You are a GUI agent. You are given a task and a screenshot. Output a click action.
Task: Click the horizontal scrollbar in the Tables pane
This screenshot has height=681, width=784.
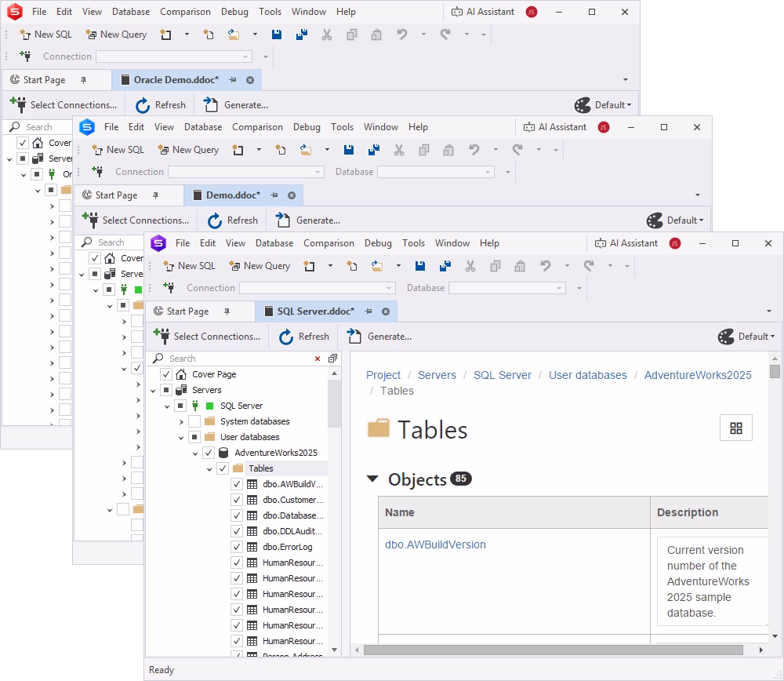click(x=553, y=650)
